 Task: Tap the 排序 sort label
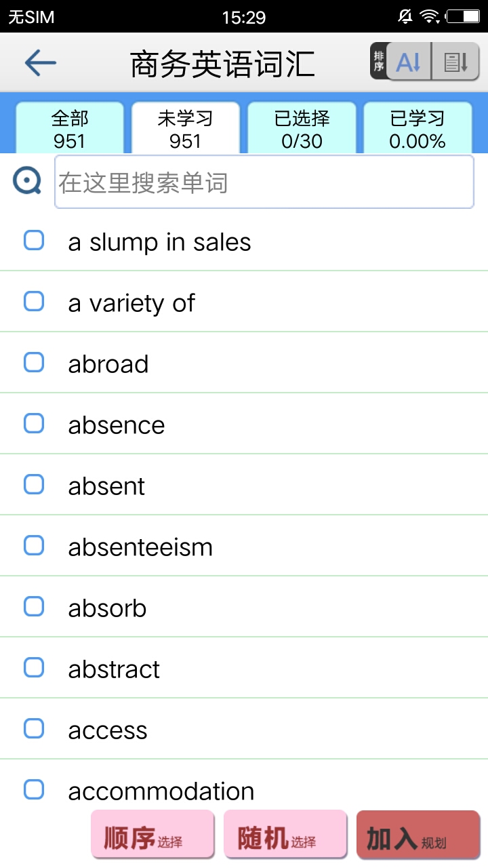(379, 62)
